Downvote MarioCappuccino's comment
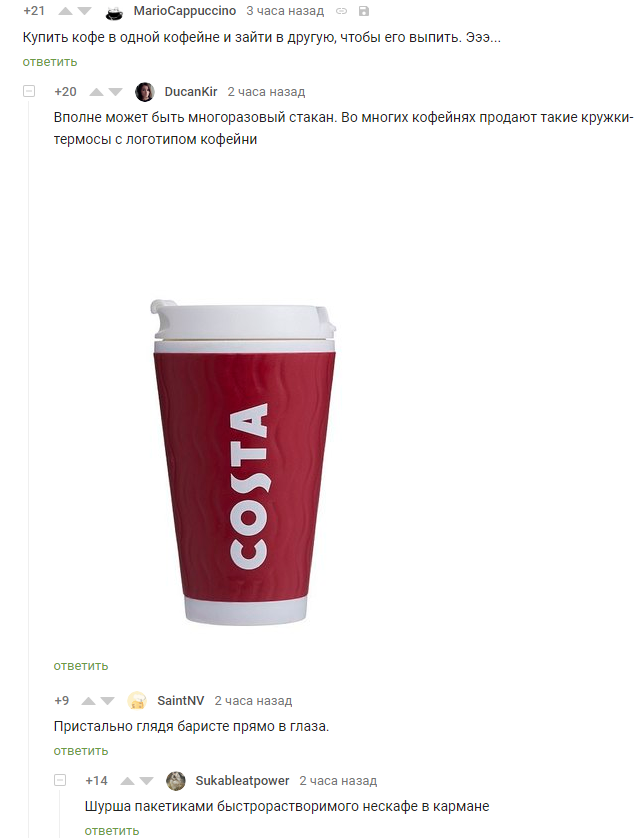The width and height of the screenshot is (640, 838). pyautogui.click(x=84, y=11)
